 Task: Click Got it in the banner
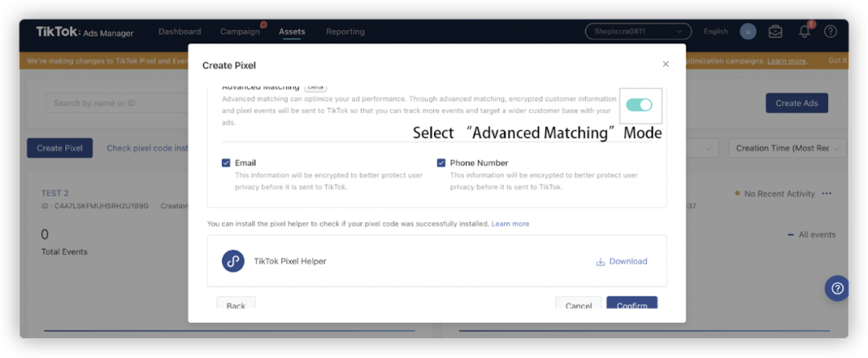[837, 61]
